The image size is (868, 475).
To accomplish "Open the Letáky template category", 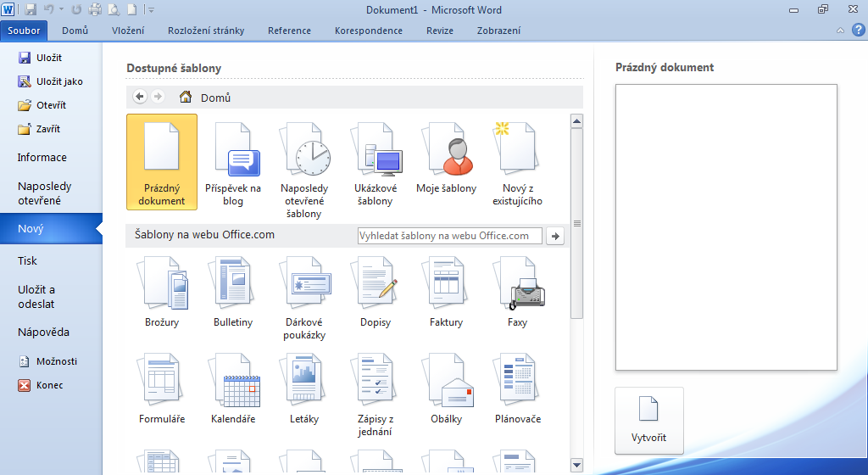I will (x=304, y=388).
